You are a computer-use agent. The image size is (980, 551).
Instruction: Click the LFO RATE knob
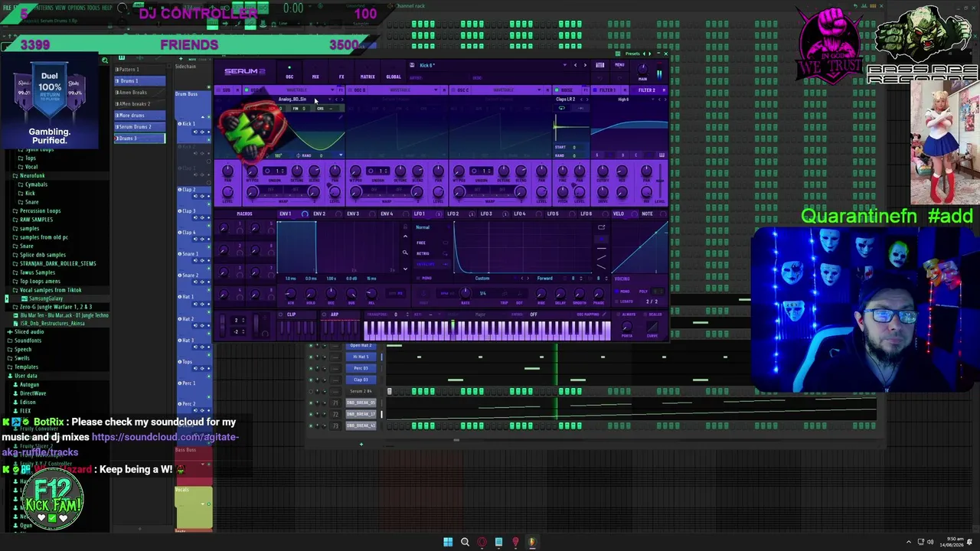coord(465,294)
